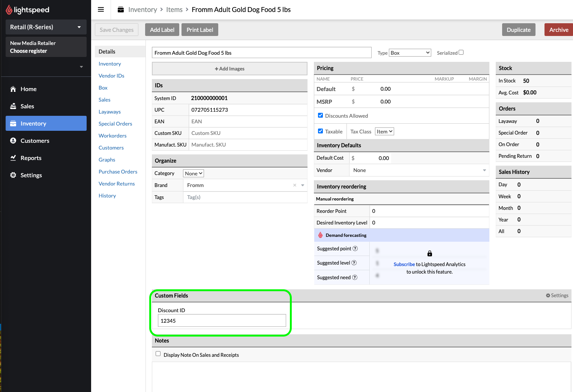Follow the Subscribe to Lightspeed Analytics link
Screen dimensions: 573x392
[404, 264]
